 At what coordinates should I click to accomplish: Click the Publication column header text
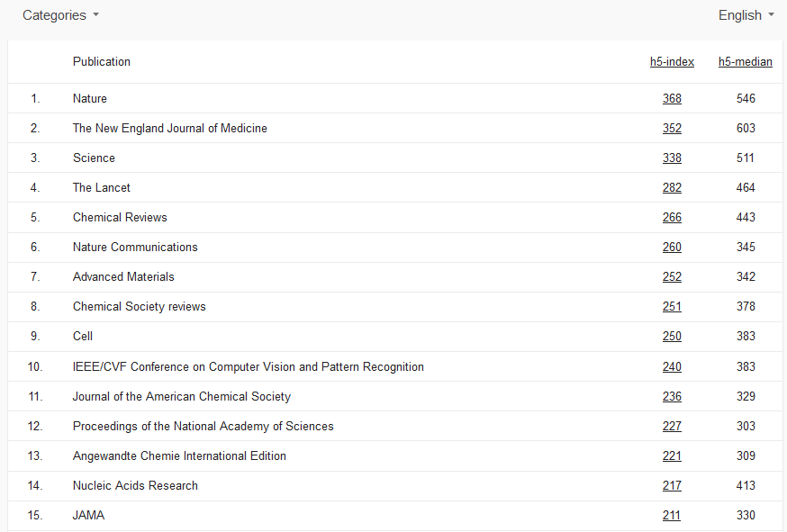(102, 62)
